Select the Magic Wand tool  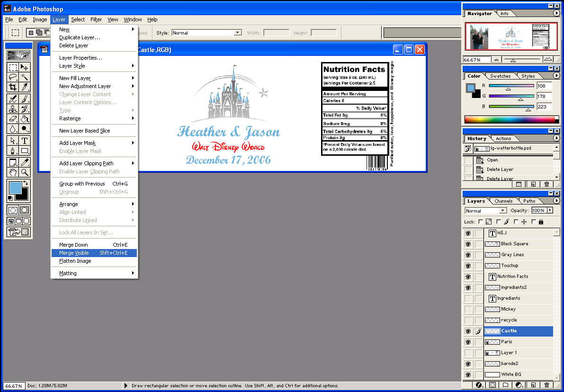[25, 77]
